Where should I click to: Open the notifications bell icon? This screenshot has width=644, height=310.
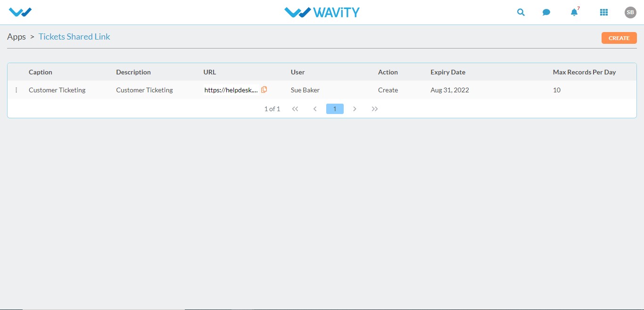coord(574,12)
